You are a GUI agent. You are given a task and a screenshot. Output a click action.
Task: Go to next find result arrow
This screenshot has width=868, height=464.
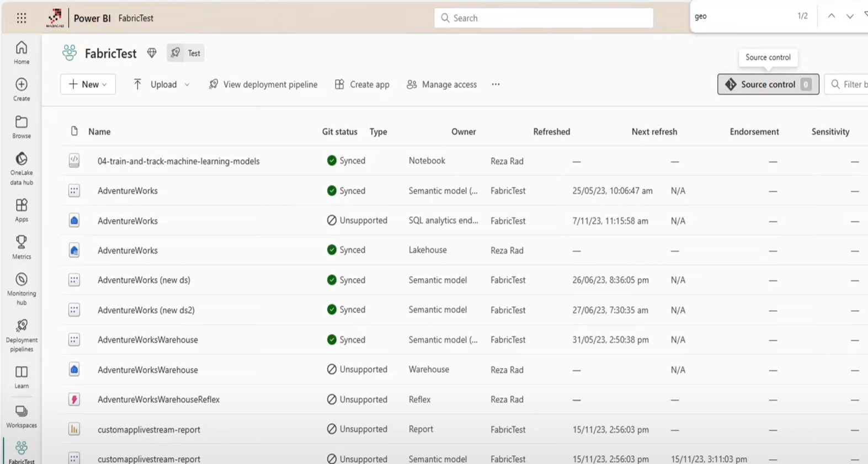(x=850, y=17)
